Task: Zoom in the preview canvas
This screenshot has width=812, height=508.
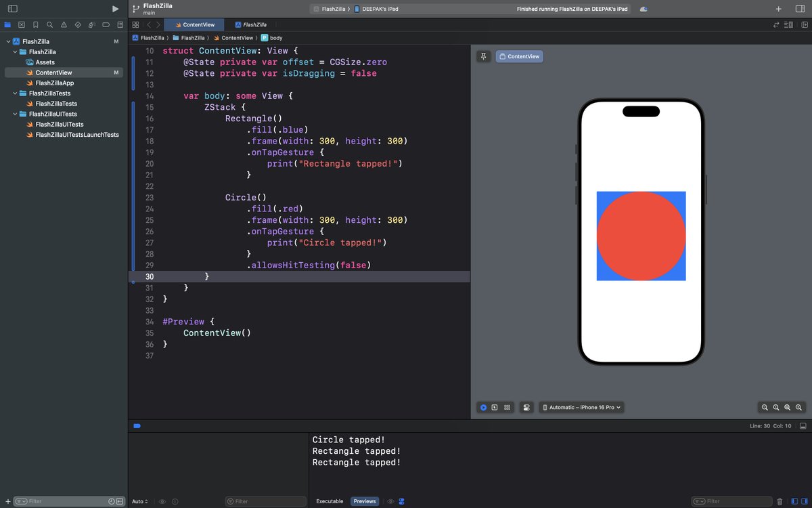Action: [799, 407]
